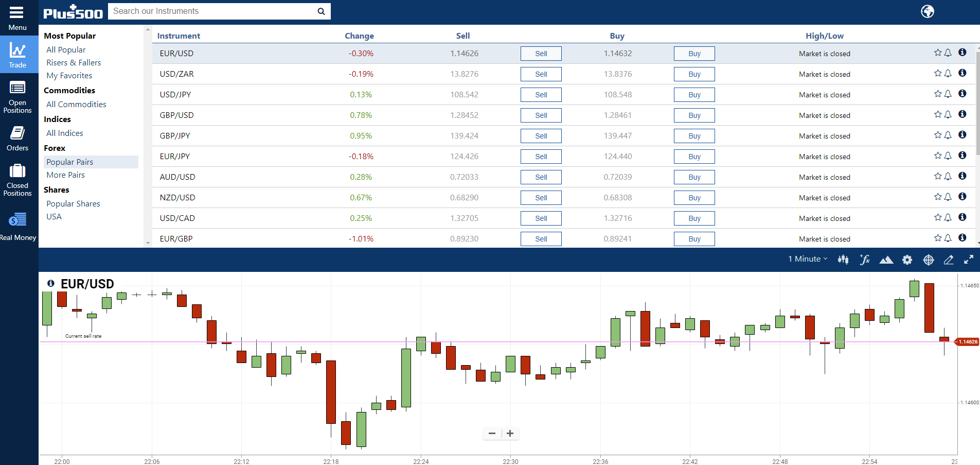Toggle favorite star for EUR/USD
Image resolution: width=980 pixels, height=465 pixels.
pyautogui.click(x=937, y=53)
